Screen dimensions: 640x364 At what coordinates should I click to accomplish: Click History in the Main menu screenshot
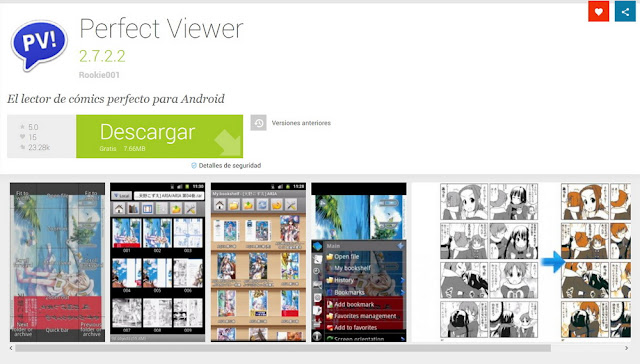tap(344, 280)
